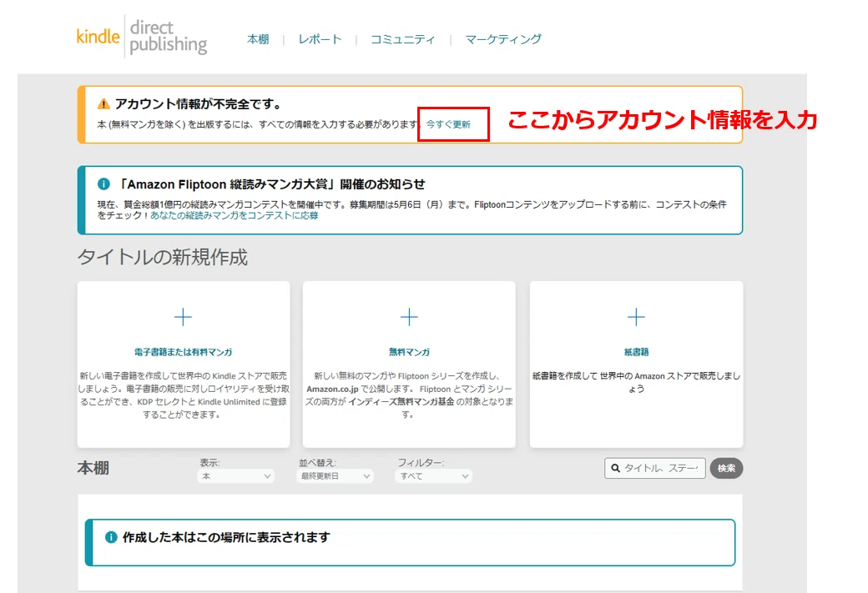Image resolution: width=868 pixels, height=593 pixels.
Task: Open the コミュニティ navigation tab
Action: (x=402, y=39)
